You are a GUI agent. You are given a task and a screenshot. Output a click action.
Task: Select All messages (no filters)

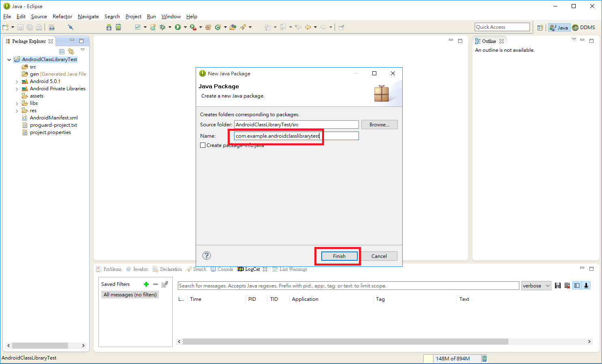click(130, 295)
